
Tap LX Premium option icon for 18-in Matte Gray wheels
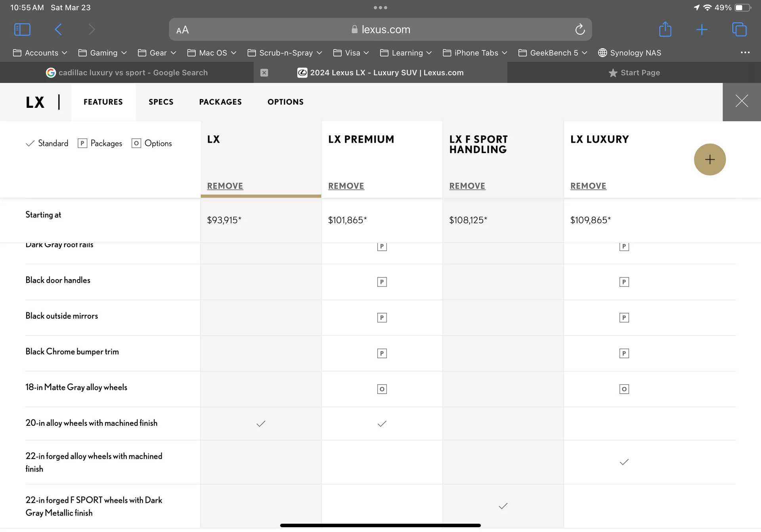382,389
